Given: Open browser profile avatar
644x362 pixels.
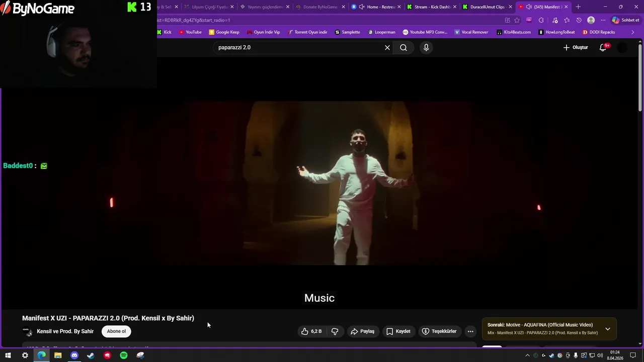Looking at the screenshot, I should 591,20.
